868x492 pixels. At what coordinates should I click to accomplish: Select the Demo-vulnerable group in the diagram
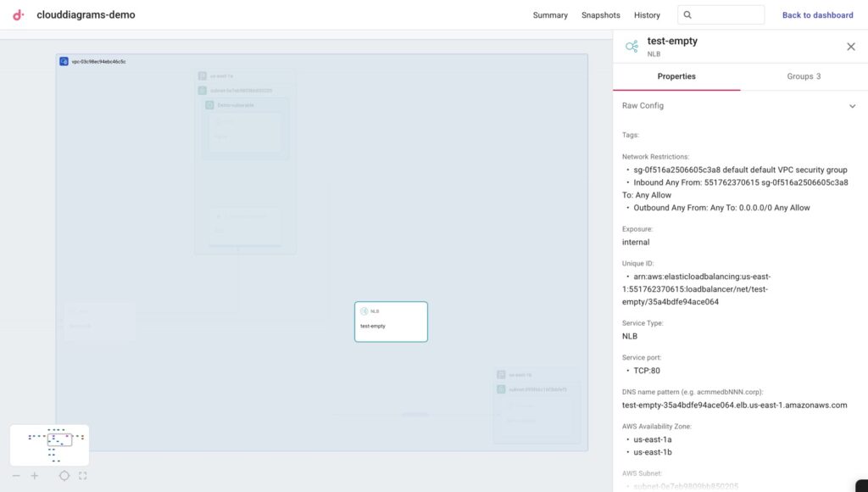pyautogui.click(x=236, y=105)
